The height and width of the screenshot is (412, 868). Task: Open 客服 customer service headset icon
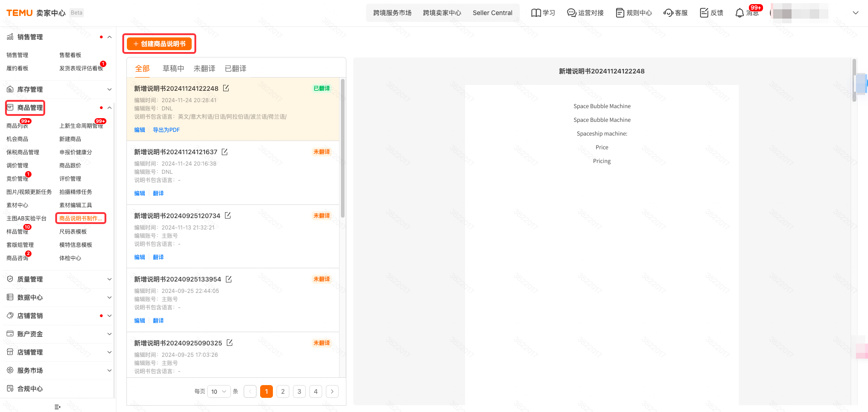click(x=668, y=13)
